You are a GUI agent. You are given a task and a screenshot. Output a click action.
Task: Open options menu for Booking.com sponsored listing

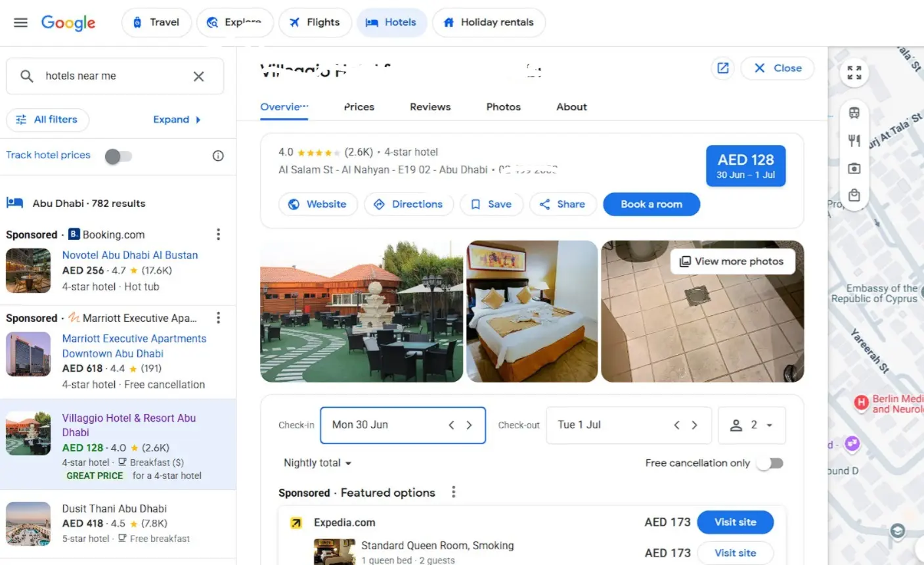coord(218,235)
